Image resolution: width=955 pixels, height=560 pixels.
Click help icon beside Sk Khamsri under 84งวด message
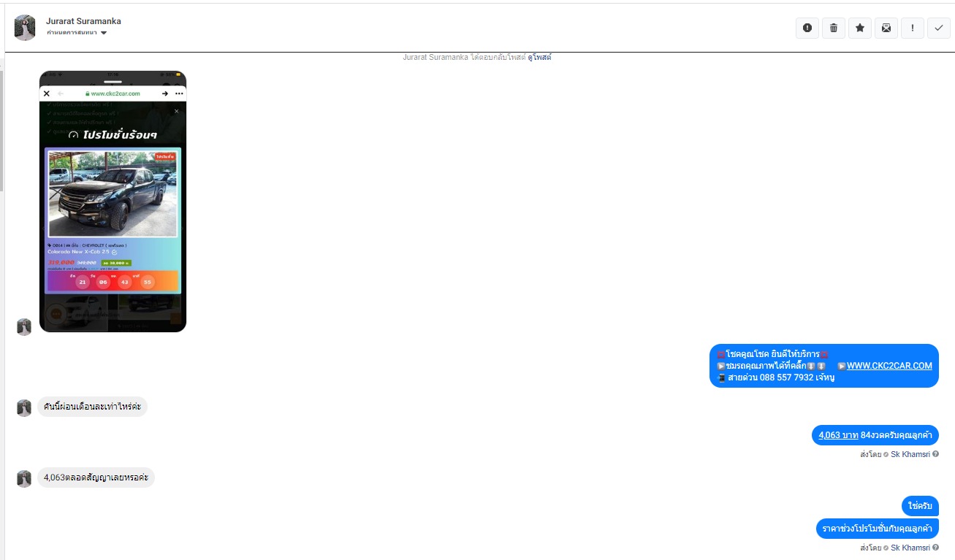pos(935,454)
